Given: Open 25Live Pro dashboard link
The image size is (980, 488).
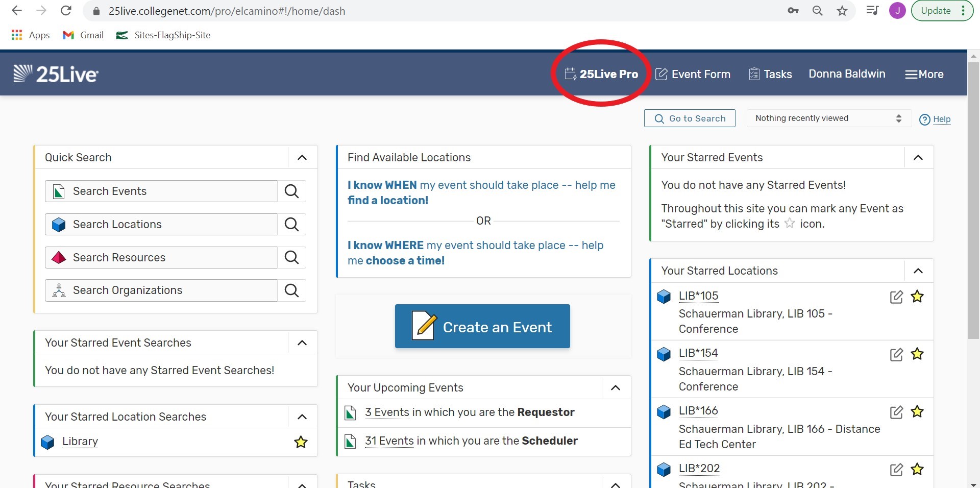Looking at the screenshot, I should pyautogui.click(x=601, y=74).
